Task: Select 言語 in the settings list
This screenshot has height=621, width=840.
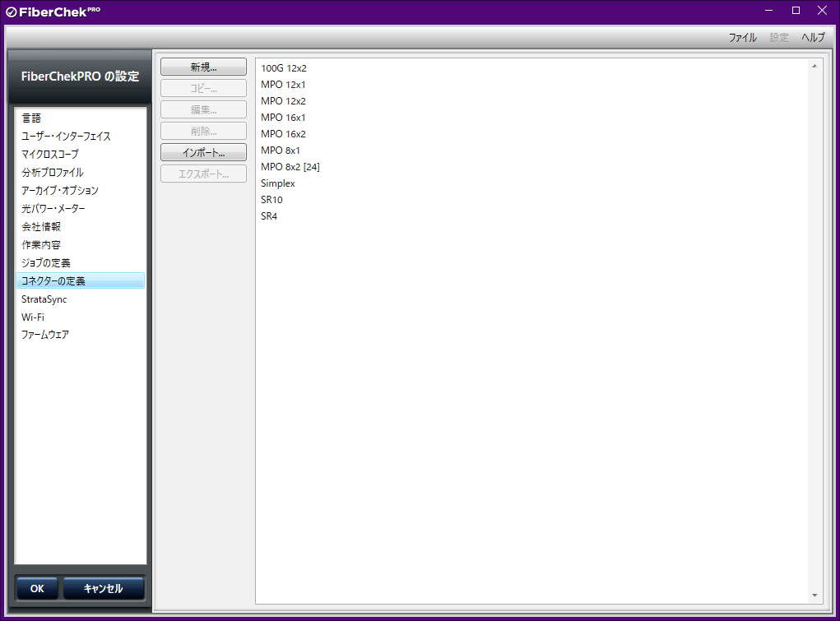Action: coord(81,118)
